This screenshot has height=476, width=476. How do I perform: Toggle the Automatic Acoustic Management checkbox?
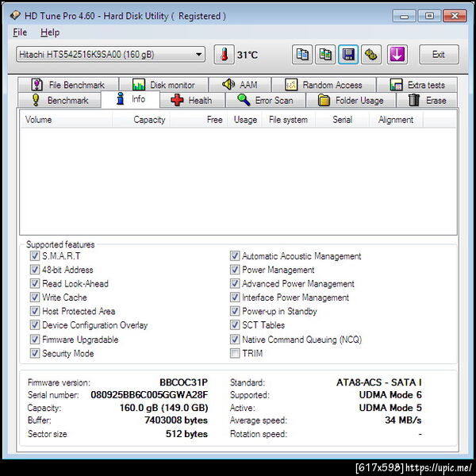[235, 256]
